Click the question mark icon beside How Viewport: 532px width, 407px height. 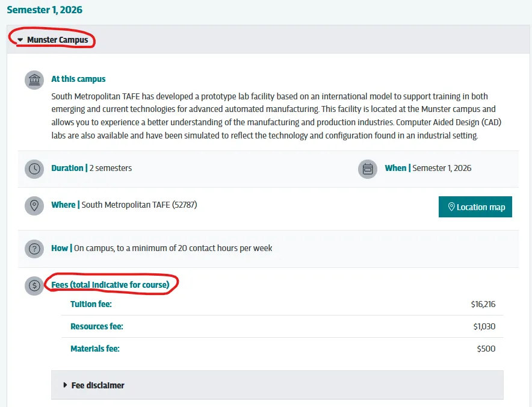pyautogui.click(x=34, y=249)
